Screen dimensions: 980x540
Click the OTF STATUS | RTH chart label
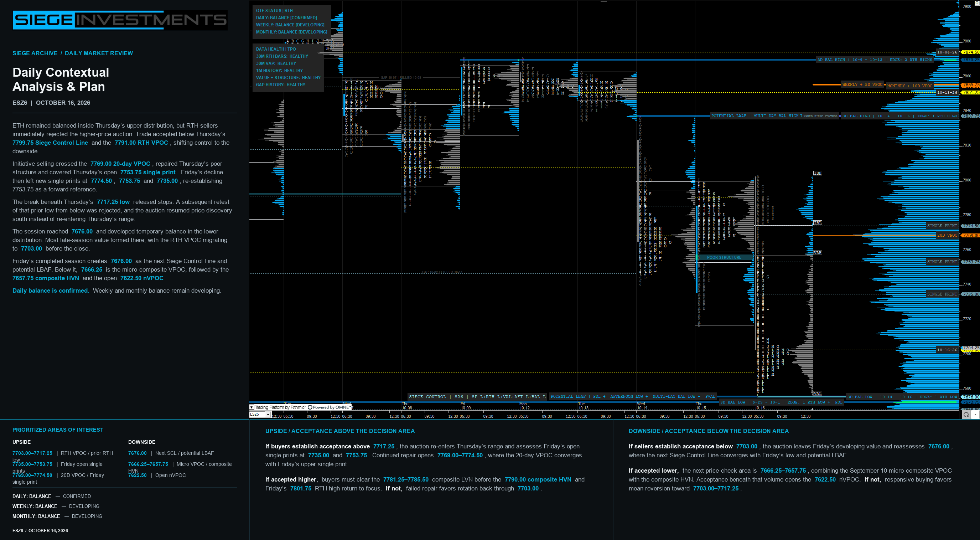click(x=274, y=11)
